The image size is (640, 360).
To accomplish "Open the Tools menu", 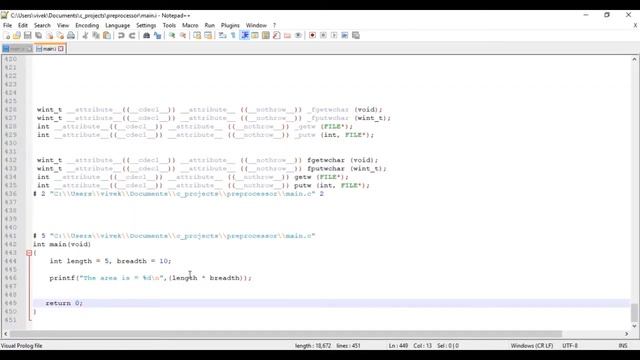I will [x=169, y=25].
